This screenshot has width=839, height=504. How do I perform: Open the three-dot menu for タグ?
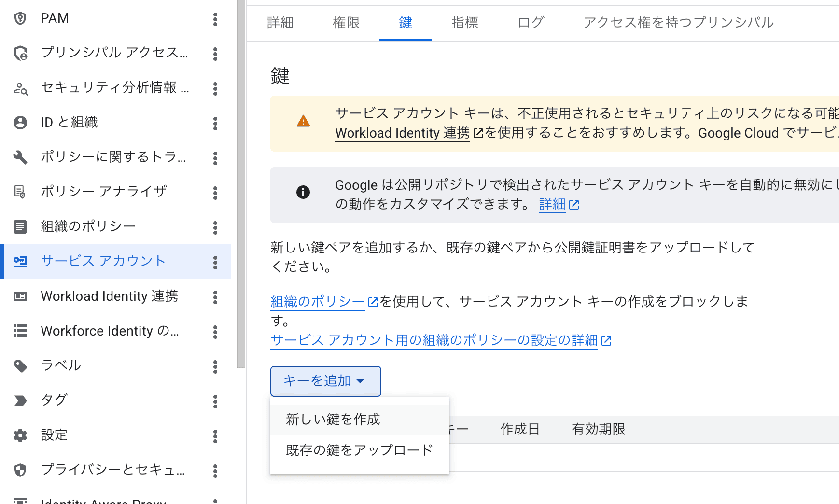(215, 402)
